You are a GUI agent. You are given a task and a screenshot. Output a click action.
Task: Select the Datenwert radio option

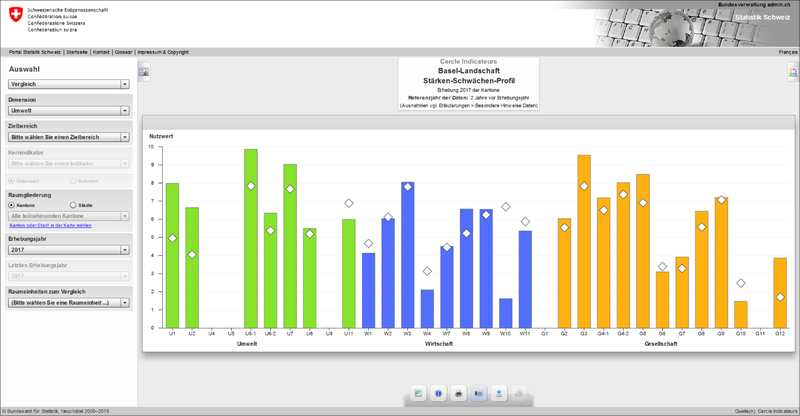coord(11,181)
